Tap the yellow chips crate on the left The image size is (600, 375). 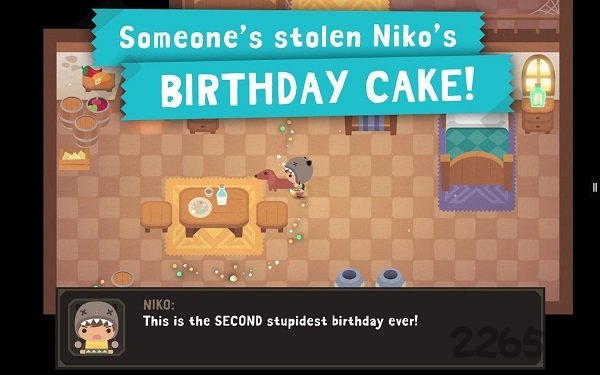[74, 159]
